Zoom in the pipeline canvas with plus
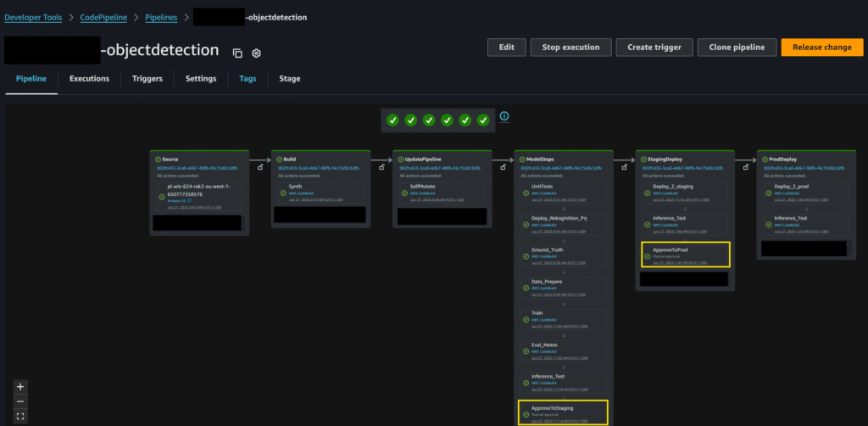Viewport: 868px width, 426px height. [20, 386]
